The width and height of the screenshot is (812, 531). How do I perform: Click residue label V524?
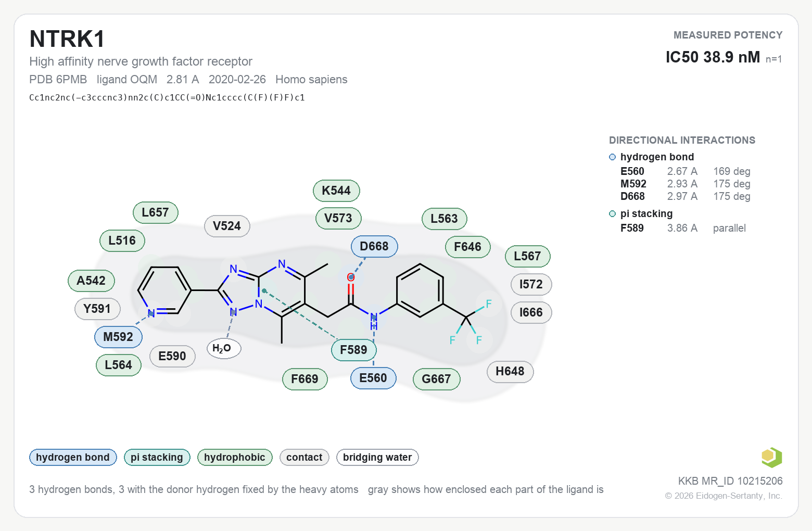point(227,226)
